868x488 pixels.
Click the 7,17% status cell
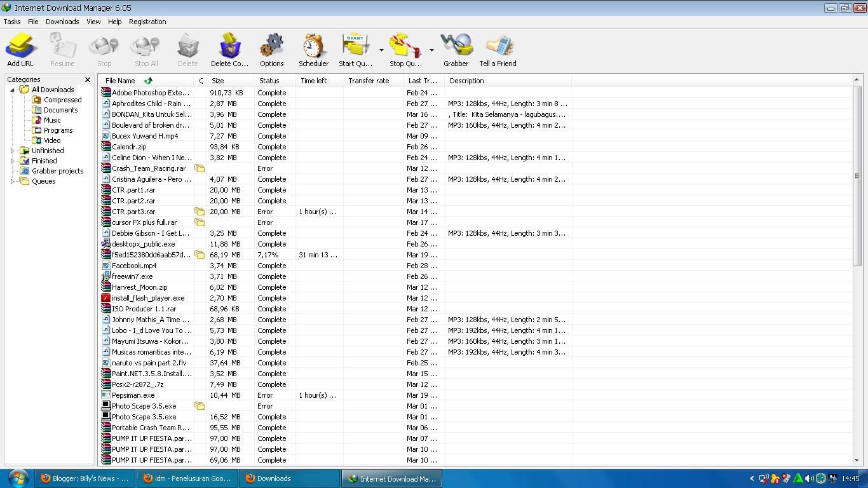click(275, 255)
